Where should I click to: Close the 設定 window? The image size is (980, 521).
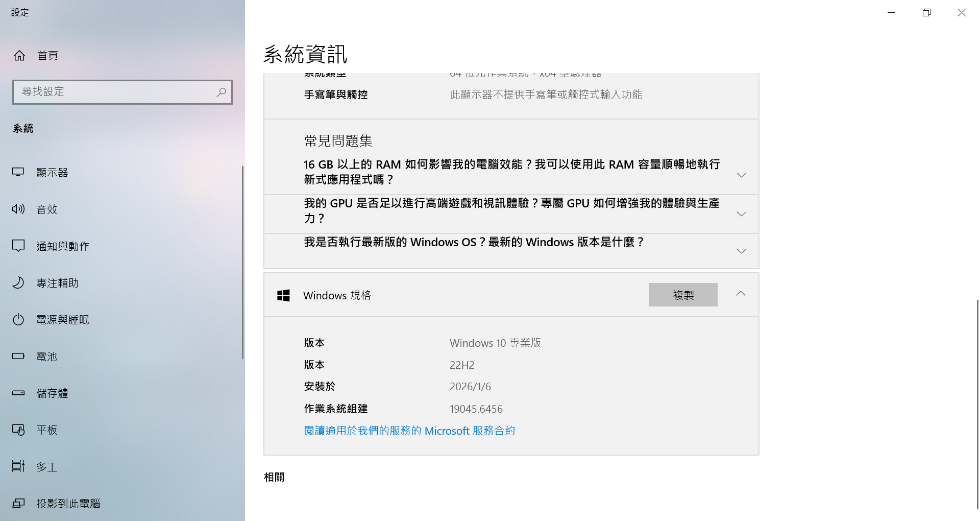[962, 12]
